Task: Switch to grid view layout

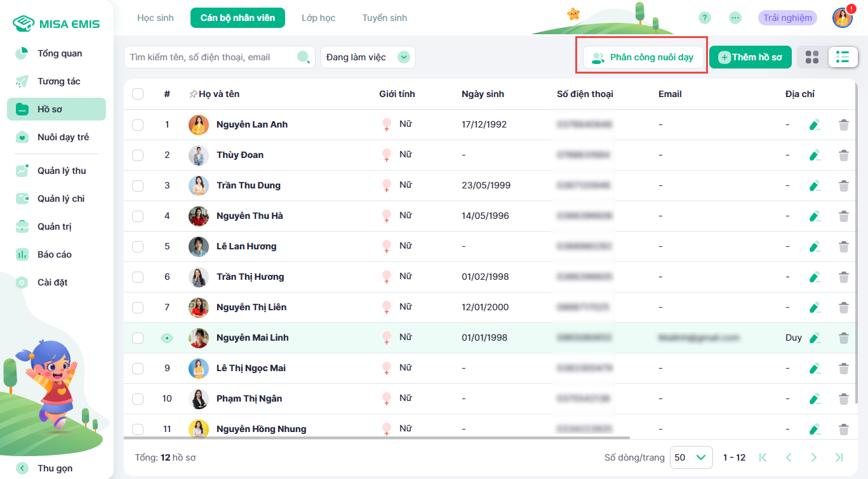Action: [812, 57]
